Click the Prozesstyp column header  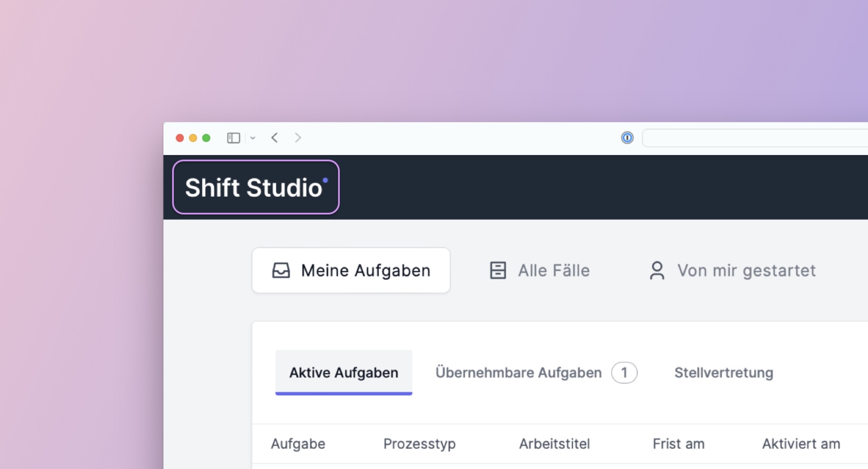pyautogui.click(x=419, y=443)
